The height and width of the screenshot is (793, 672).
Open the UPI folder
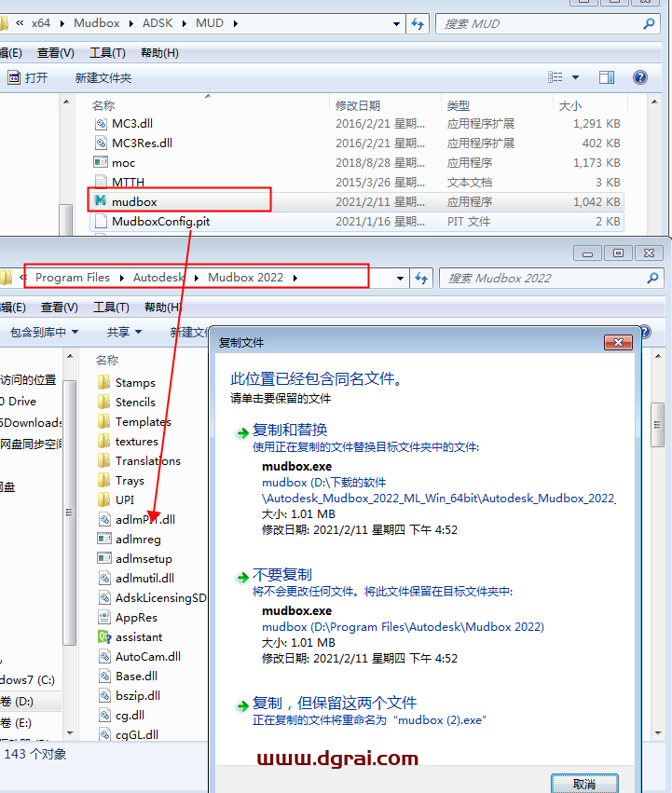coord(125,500)
